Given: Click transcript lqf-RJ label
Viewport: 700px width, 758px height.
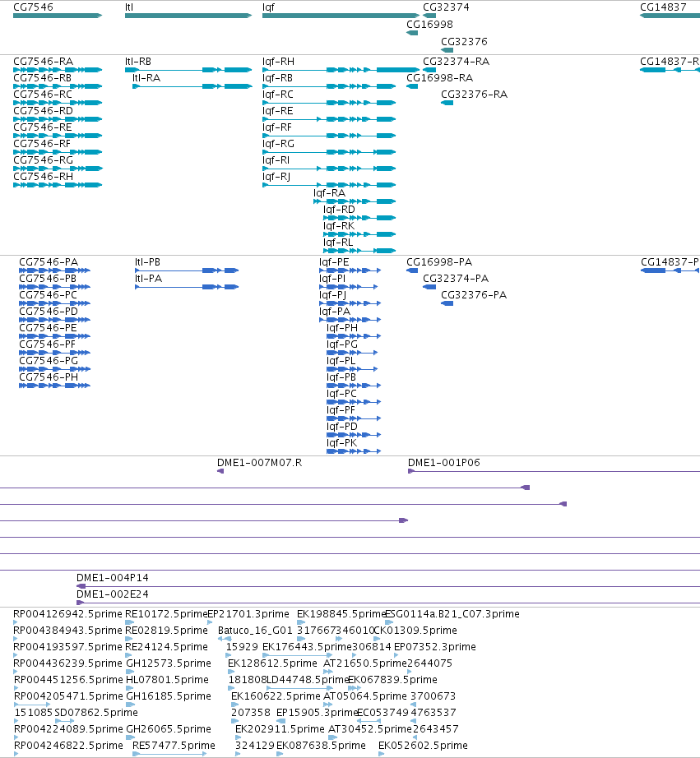Looking at the screenshot, I should pyautogui.click(x=276, y=177).
